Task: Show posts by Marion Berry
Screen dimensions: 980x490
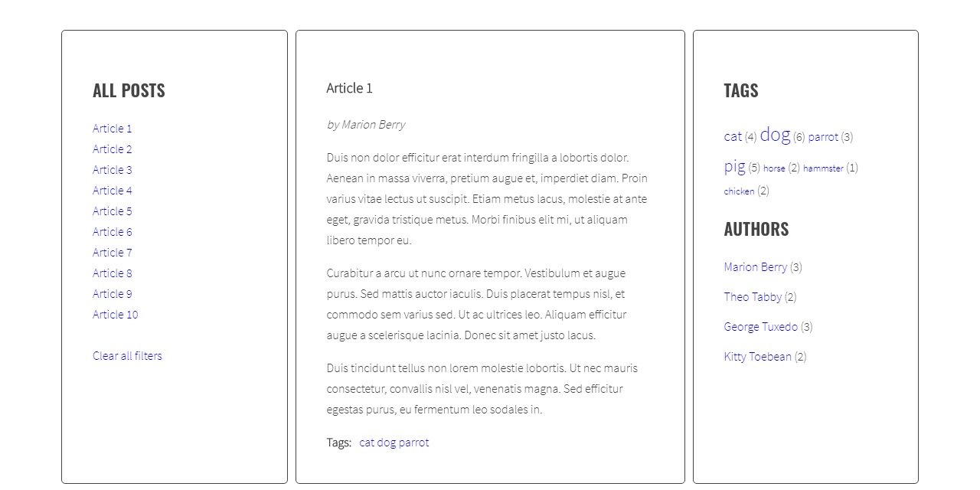Action: (x=756, y=266)
